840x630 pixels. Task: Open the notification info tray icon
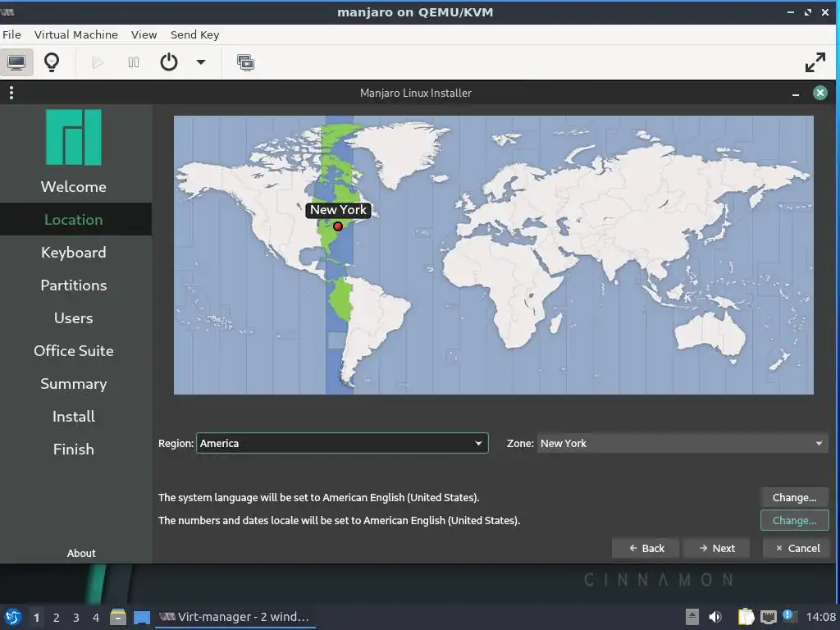788,615
